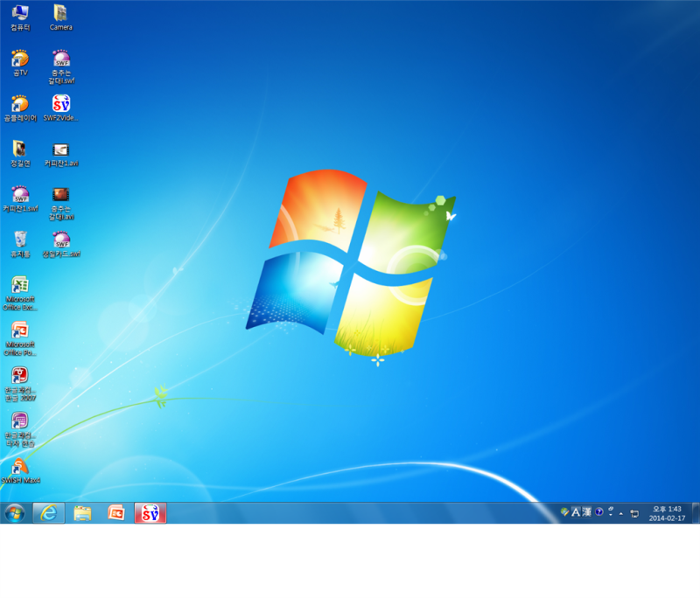Select the Camera folder icon
The height and width of the screenshot is (598, 700).
click(x=60, y=17)
